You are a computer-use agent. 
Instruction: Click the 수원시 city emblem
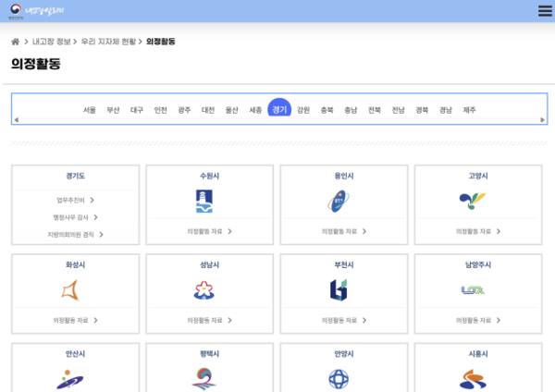[x=204, y=201]
